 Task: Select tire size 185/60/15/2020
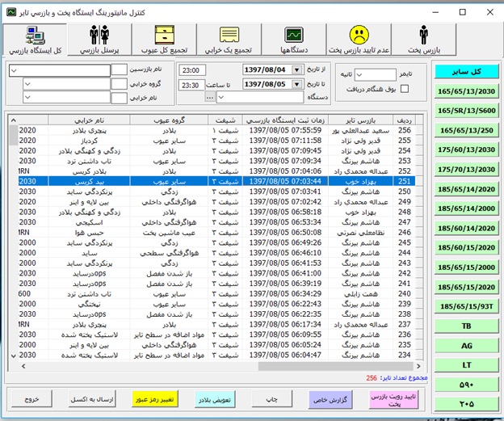pyautogui.click(x=466, y=247)
